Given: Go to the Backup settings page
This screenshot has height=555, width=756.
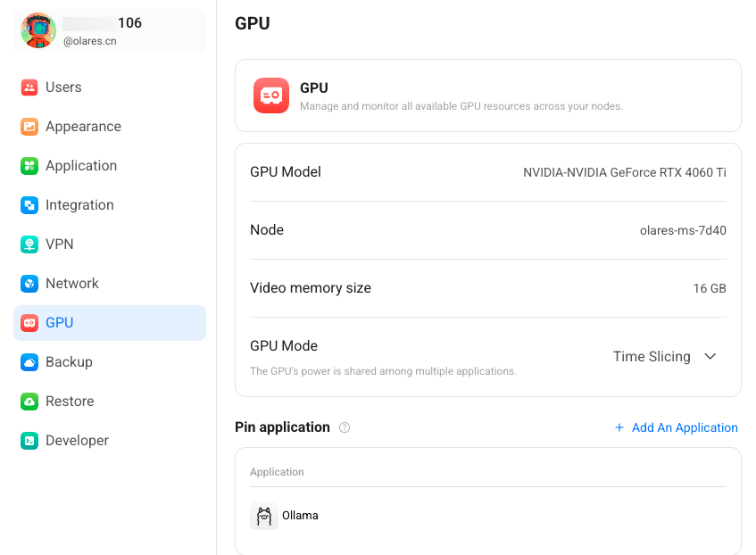Looking at the screenshot, I should coord(69,362).
